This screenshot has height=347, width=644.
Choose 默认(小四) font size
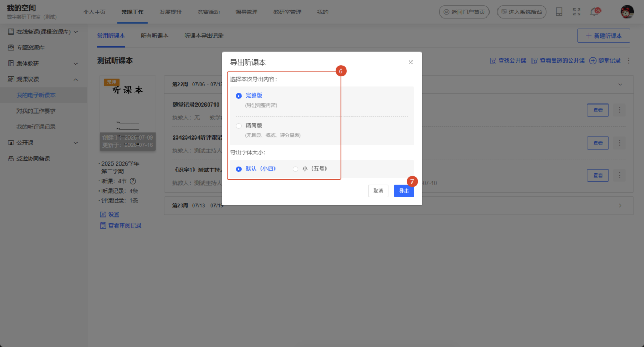pyautogui.click(x=239, y=169)
